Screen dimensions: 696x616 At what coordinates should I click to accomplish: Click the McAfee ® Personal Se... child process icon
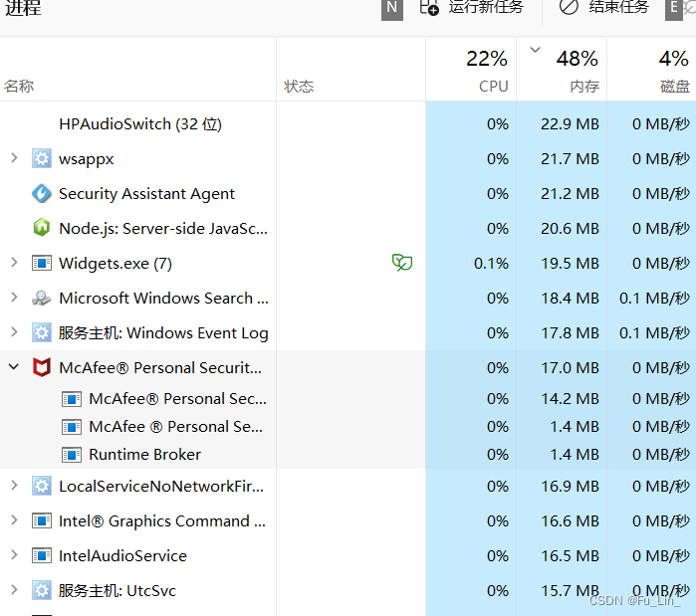[x=72, y=427]
